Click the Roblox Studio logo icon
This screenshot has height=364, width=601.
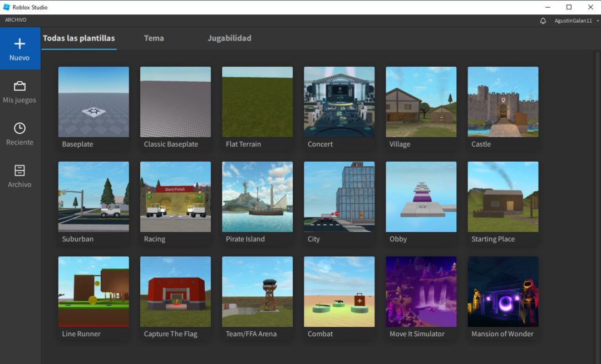pyautogui.click(x=7, y=7)
